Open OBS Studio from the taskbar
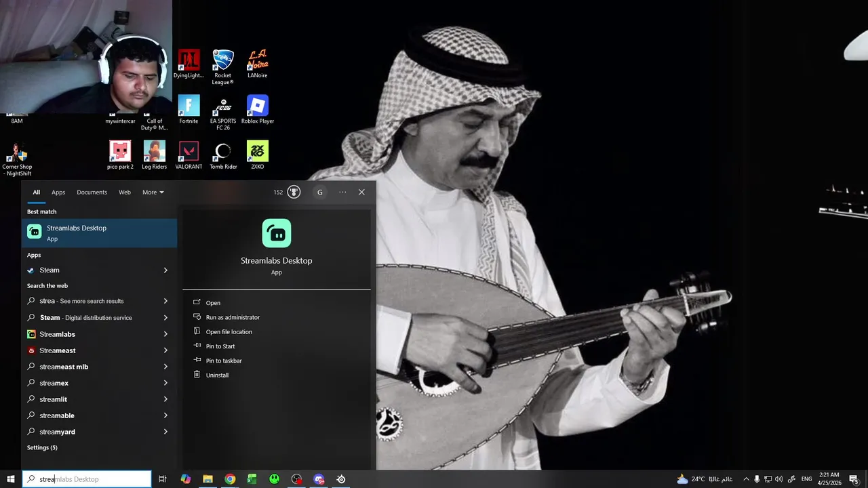868x488 pixels. coord(297,479)
